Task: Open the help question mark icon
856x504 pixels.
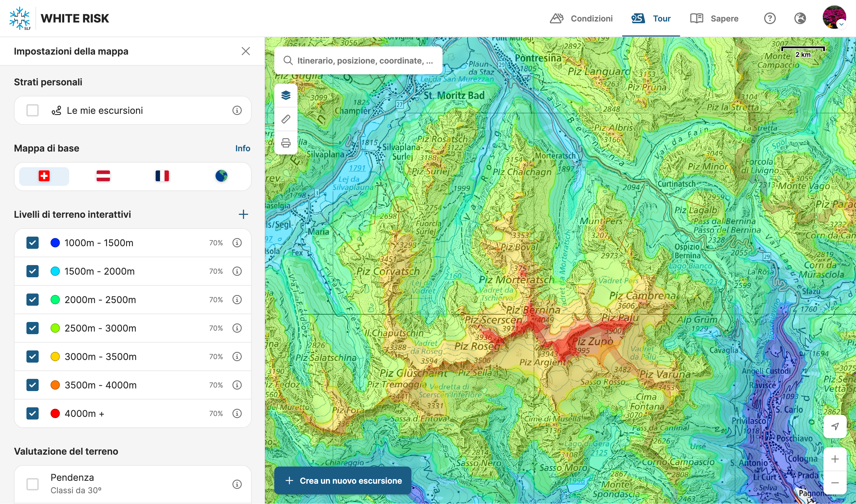Action: pos(770,18)
